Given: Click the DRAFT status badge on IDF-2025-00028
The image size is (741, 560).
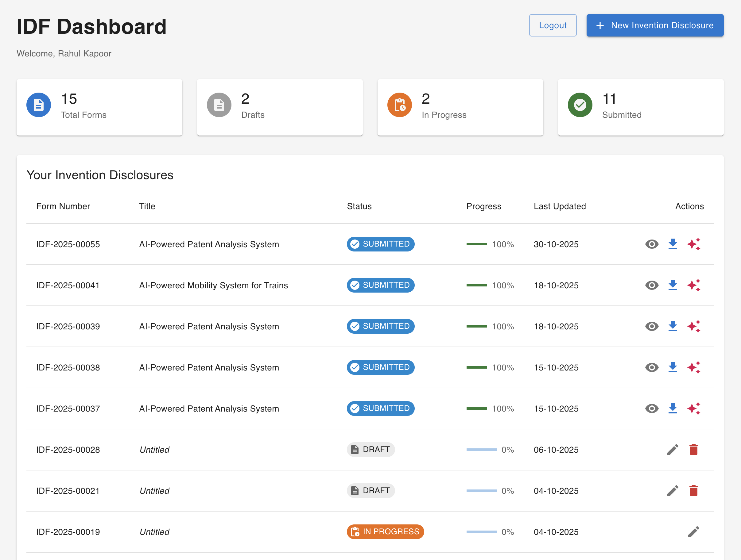Looking at the screenshot, I should pos(370,450).
